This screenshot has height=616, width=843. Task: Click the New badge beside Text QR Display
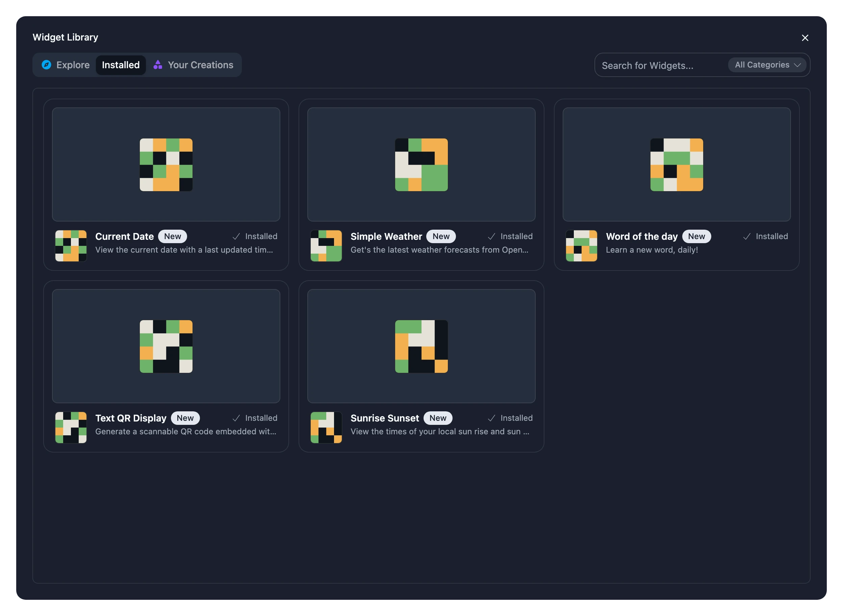click(x=185, y=418)
